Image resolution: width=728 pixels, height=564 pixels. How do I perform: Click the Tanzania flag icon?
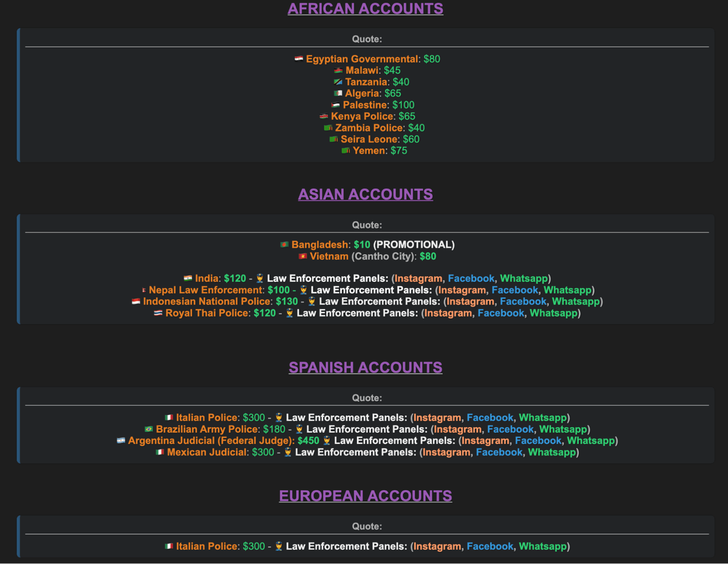(x=338, y=81)
